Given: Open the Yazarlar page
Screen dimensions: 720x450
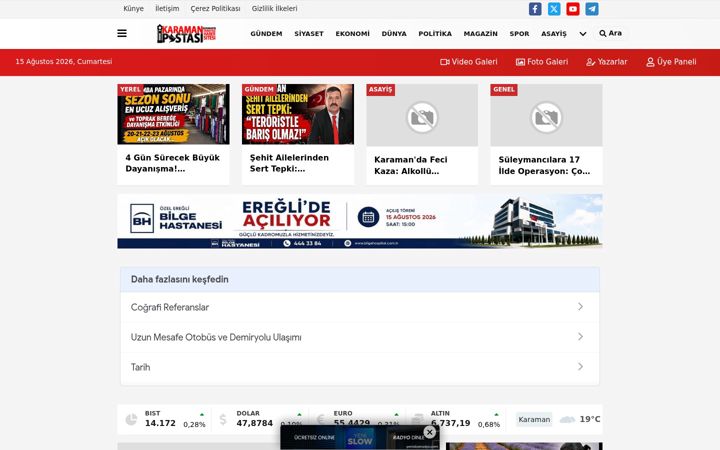Looking at the screenshot, I should [x=607, y=62].
